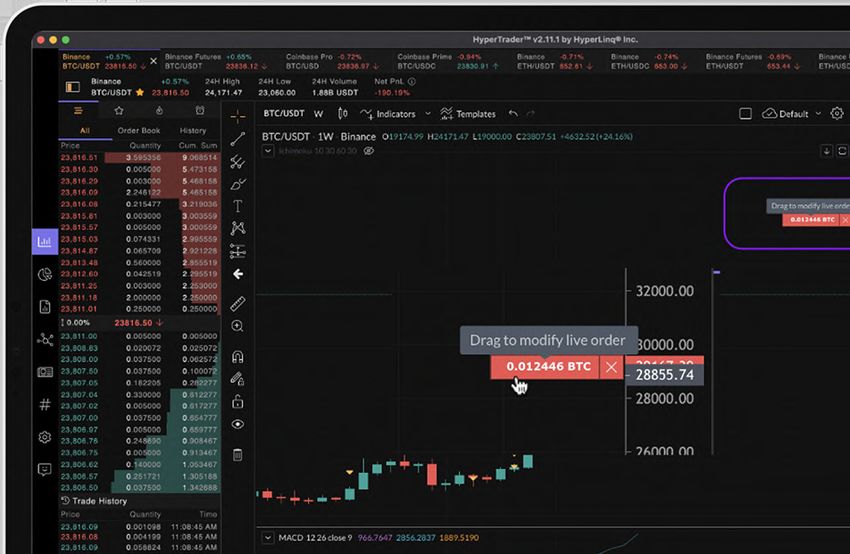Open the hashtag sidebar section
850x554 pixels.
[x=45, y=404]
